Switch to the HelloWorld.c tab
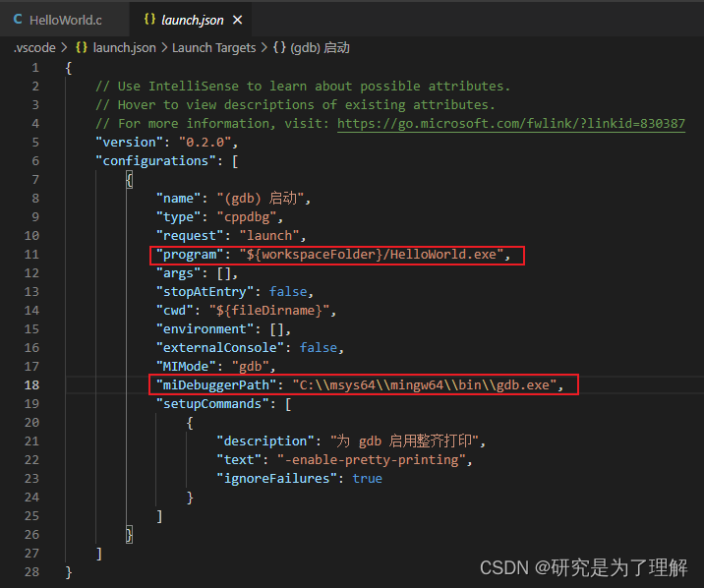Image resolution: width=704 pixels, height=588 pixels. click(x=64, y=20)
